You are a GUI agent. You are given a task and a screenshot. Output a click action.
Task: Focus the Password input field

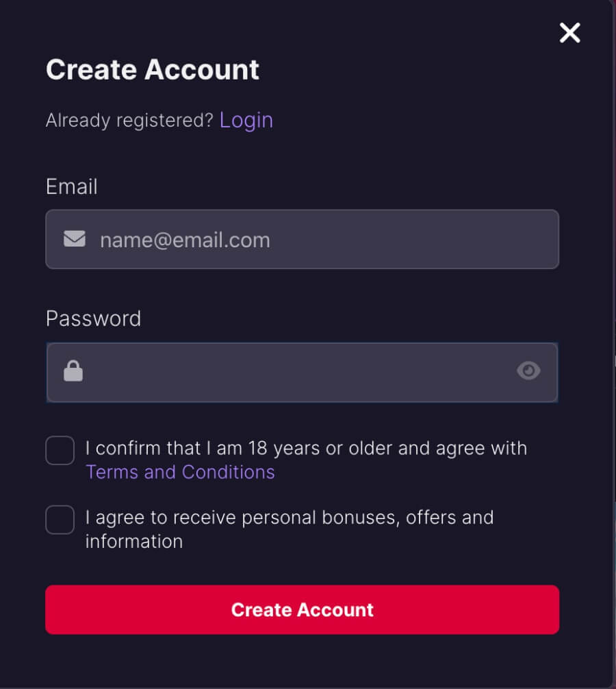coord(302,372)
